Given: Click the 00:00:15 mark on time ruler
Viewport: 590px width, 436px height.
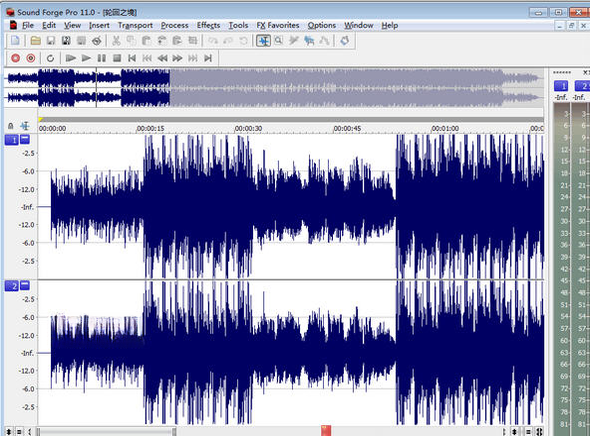Looking at the screenshot, I should pyautogui.click(x=150, y=128).
